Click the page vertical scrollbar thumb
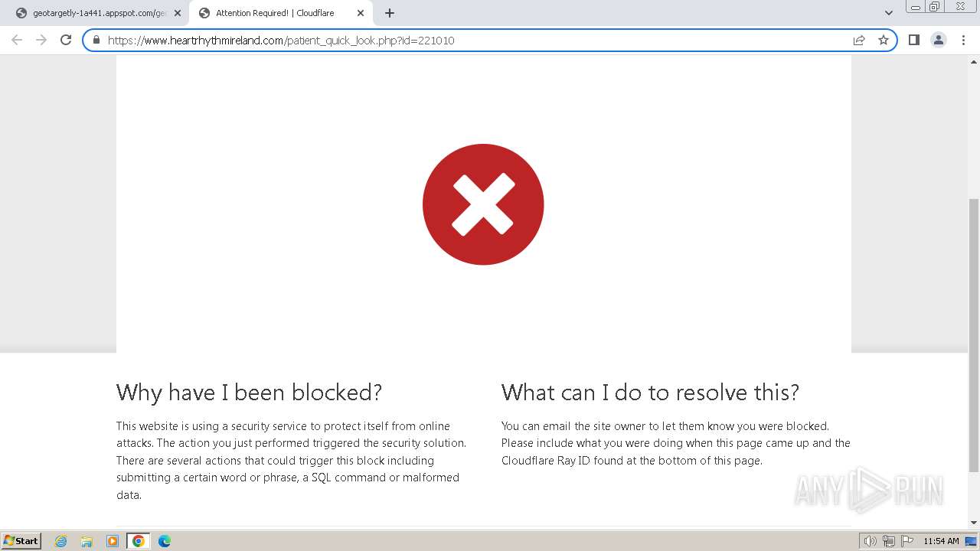The width and height of the screenshot is (980, 551). coord(974,334)
